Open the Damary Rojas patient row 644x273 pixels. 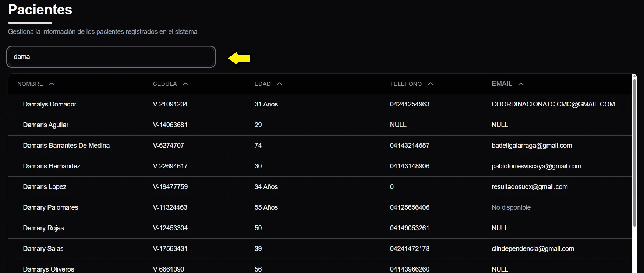[43, 228]
